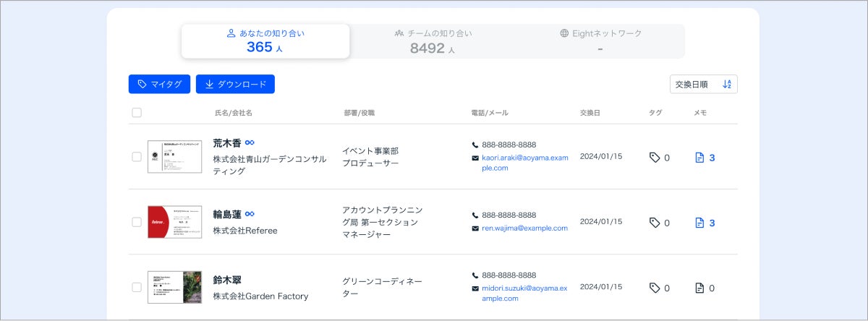The height and width of the screenshot is (321, 868).
Task: Open the memo icon for 輪島蓮
Action: point(699,223)
